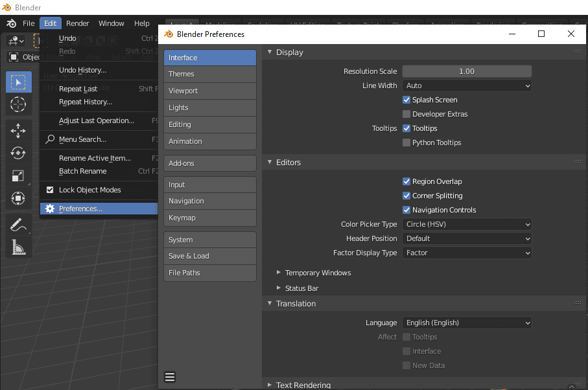Screen dimensions: 588x390
Task: Choose the Scale tool
Action: [x=18, y=175]
